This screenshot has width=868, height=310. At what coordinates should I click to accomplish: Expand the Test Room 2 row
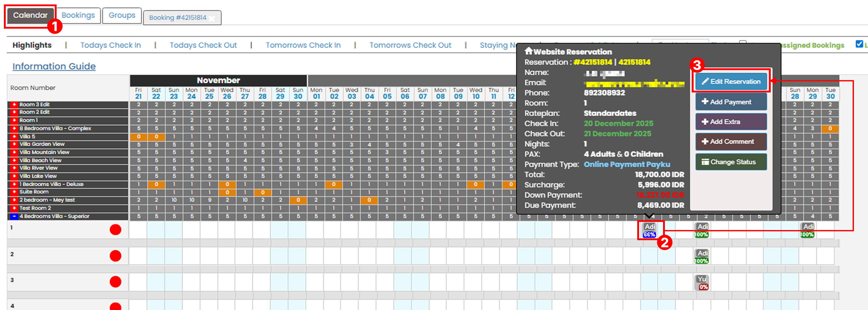pyautogui.click(x=14, y=208)
